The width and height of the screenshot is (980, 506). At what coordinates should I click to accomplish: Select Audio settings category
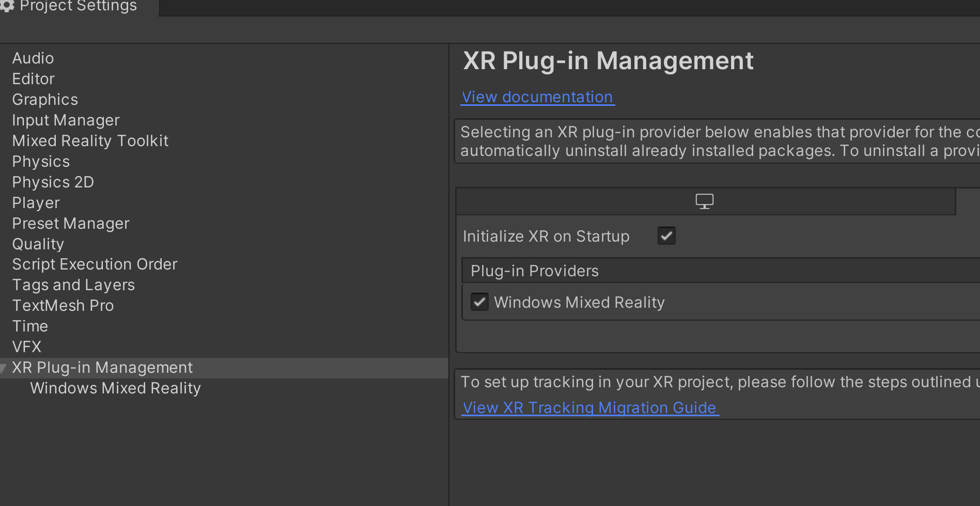[x=33, y=58]
